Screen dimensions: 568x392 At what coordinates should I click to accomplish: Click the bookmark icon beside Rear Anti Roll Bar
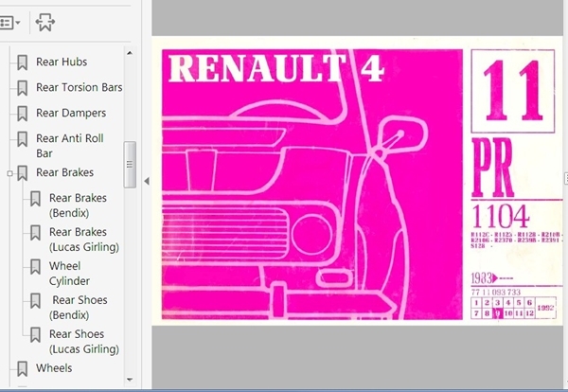(23, 139)
